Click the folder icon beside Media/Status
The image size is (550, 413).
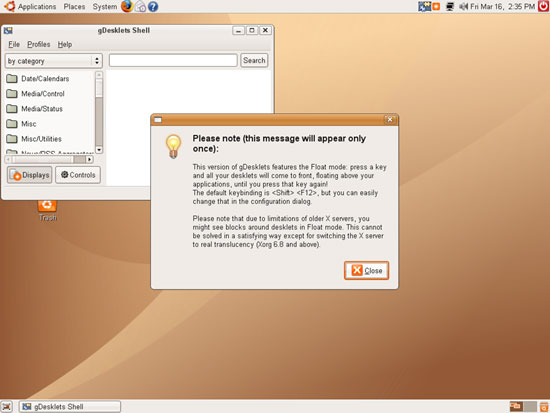coord(12,108)
